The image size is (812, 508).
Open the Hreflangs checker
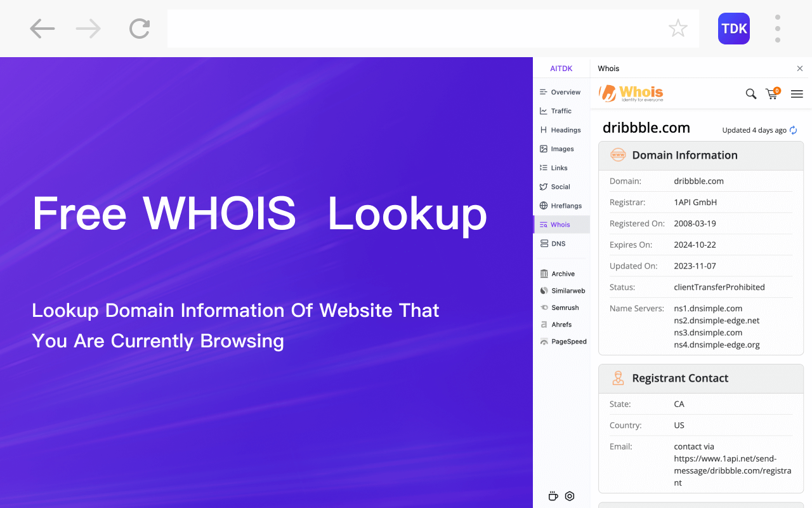pos(564,205)
